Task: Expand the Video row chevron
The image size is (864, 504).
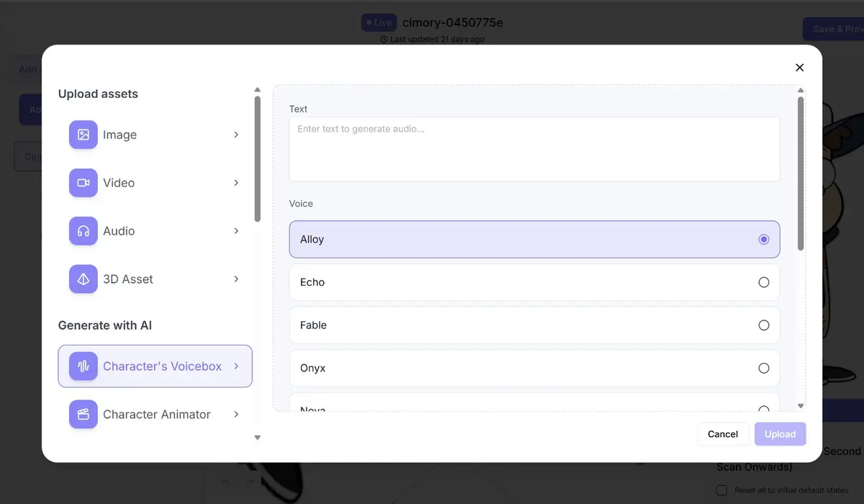Action: click(236, 183)
